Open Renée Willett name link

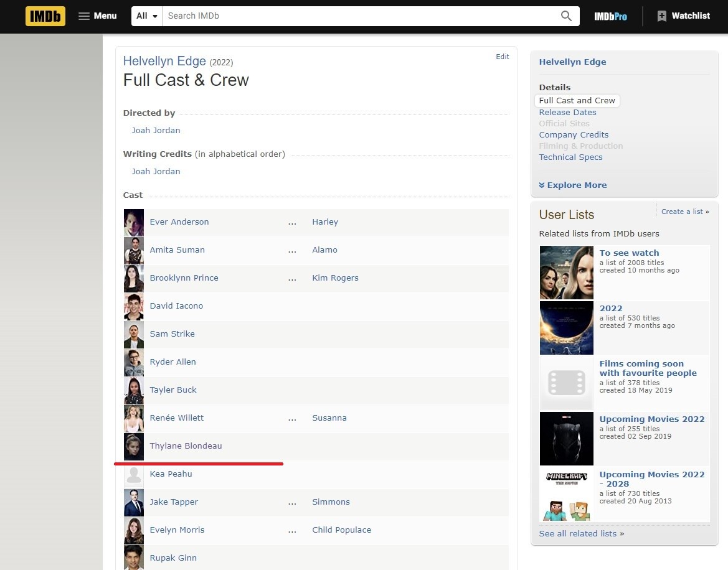[176, 418]
